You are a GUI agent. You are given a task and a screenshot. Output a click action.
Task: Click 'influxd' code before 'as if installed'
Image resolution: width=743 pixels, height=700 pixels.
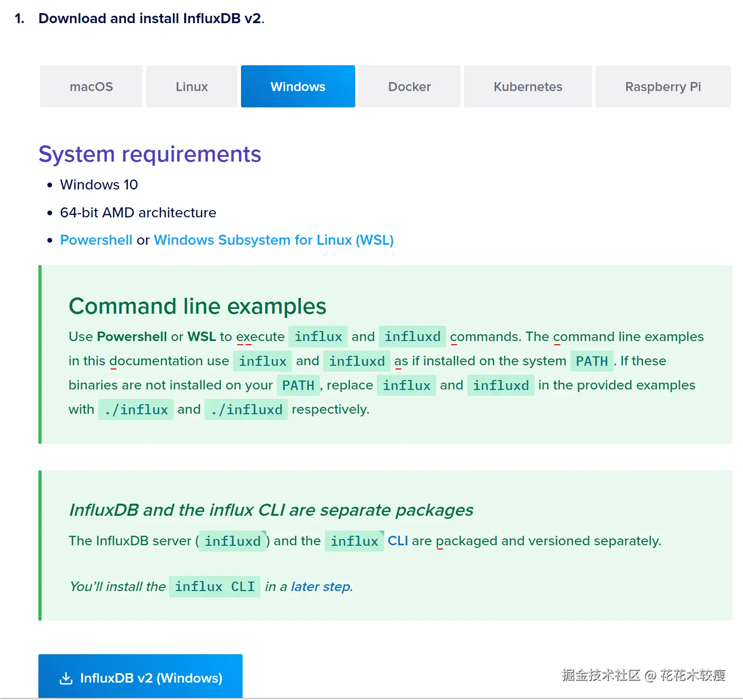click(x=357, y=361)
